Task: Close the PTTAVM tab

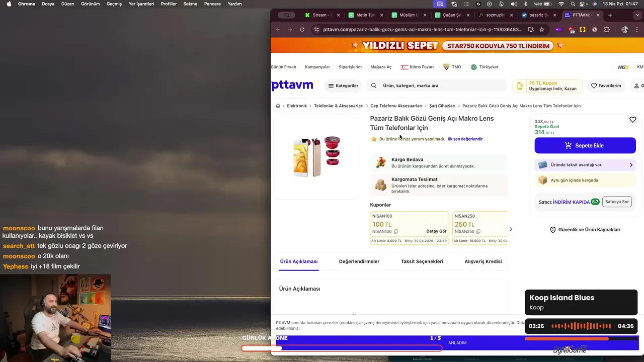Action: coord(598,15)
